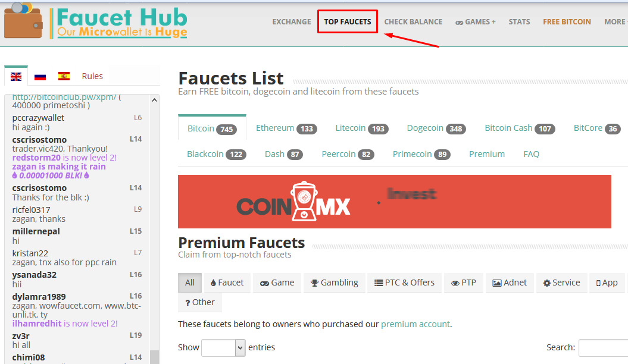Select the Russian flag chat tab
This screenshot has height=364, width=628.
[40, 76]
